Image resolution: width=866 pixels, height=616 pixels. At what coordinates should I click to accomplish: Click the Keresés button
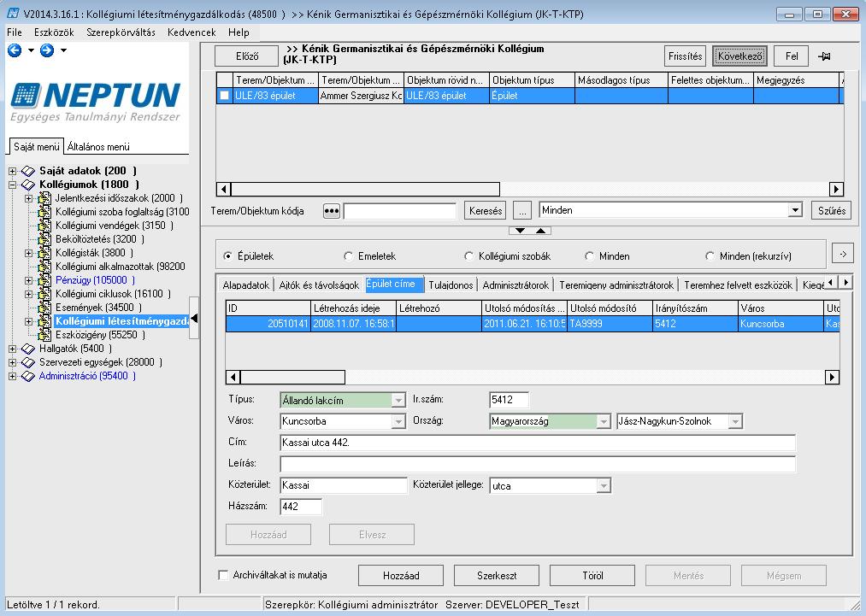(x=486, y=211)
